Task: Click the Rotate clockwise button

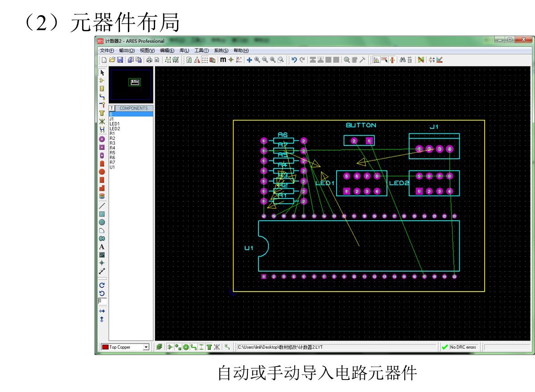Action: [102, 285]
